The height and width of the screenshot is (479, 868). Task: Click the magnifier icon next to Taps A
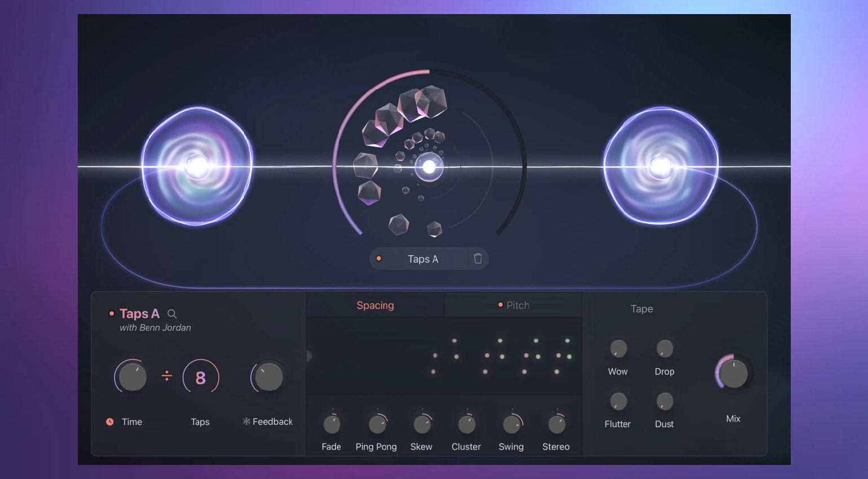point(172,314)
